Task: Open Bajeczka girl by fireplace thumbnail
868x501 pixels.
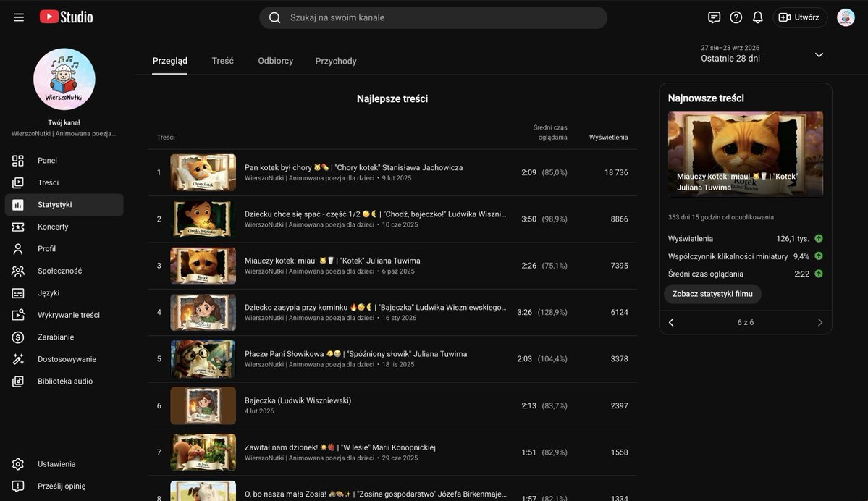Action: 203,312
